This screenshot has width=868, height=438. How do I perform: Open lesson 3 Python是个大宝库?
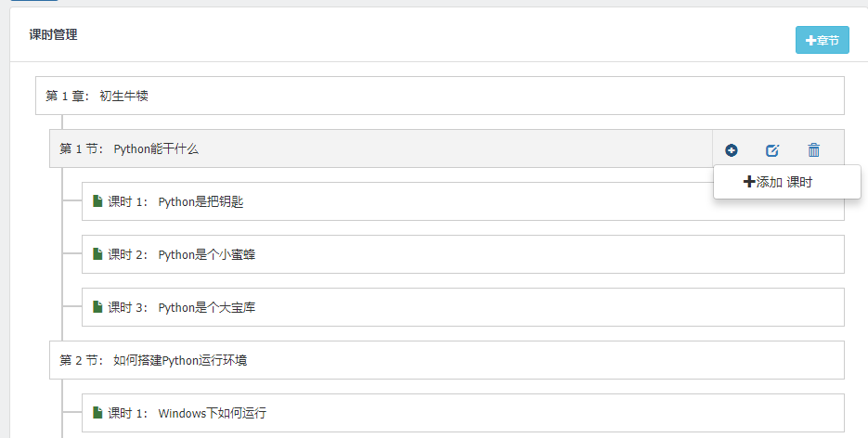pyautogui.click(x=206, y=307)
